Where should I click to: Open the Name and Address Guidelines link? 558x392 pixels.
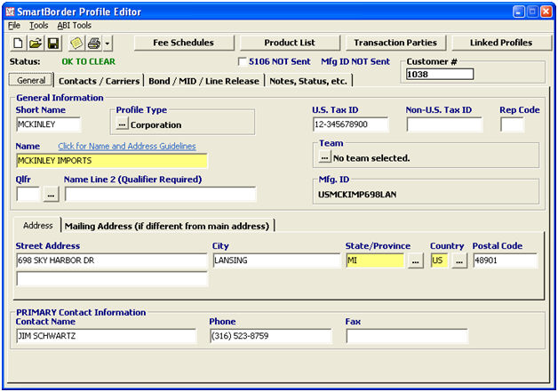[x=127, y=146]
